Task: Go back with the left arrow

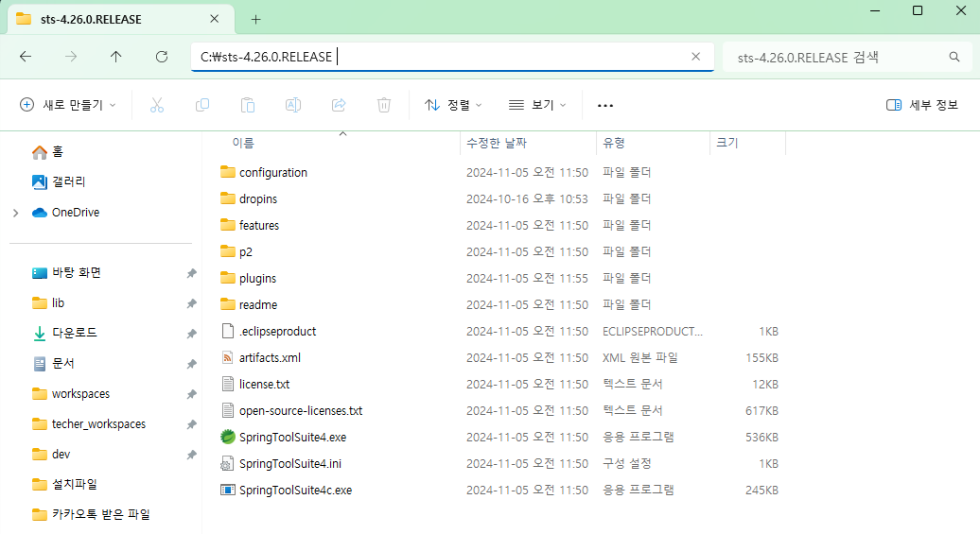Action: pyautogui.click(x=26, y=57)
